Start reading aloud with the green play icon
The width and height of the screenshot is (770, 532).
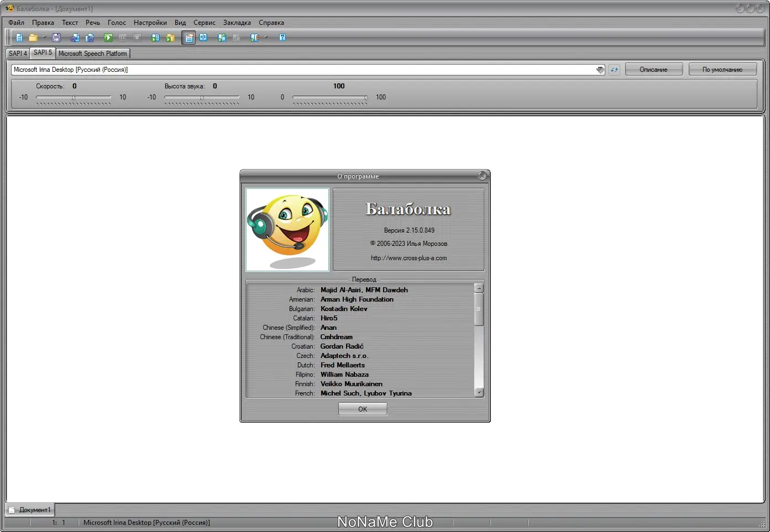pyautogui.click(x=108, y=38)
